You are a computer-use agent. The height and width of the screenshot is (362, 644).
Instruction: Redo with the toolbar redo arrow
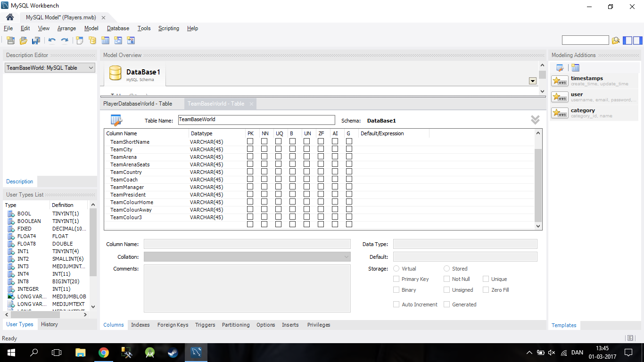point(65,41)
